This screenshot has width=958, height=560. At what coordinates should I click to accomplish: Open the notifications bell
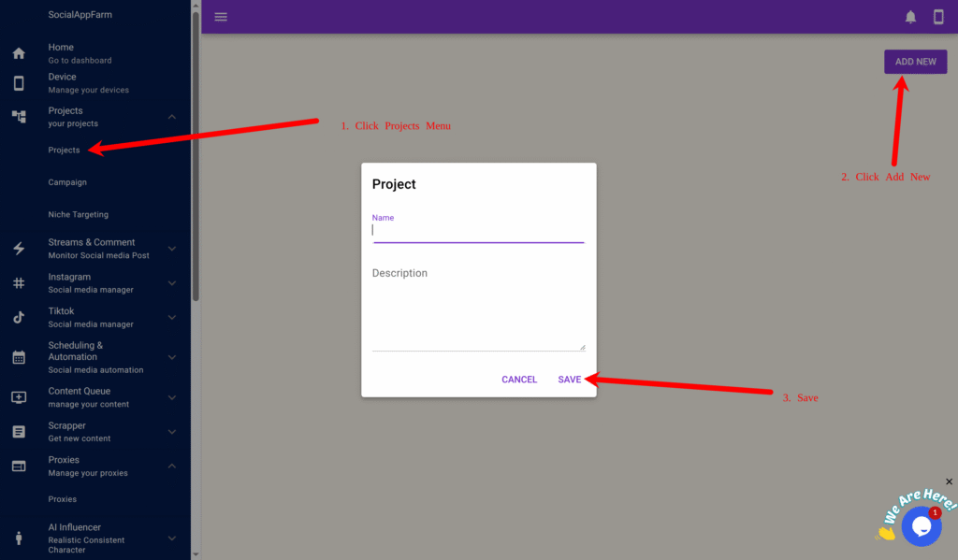[910, 17]
